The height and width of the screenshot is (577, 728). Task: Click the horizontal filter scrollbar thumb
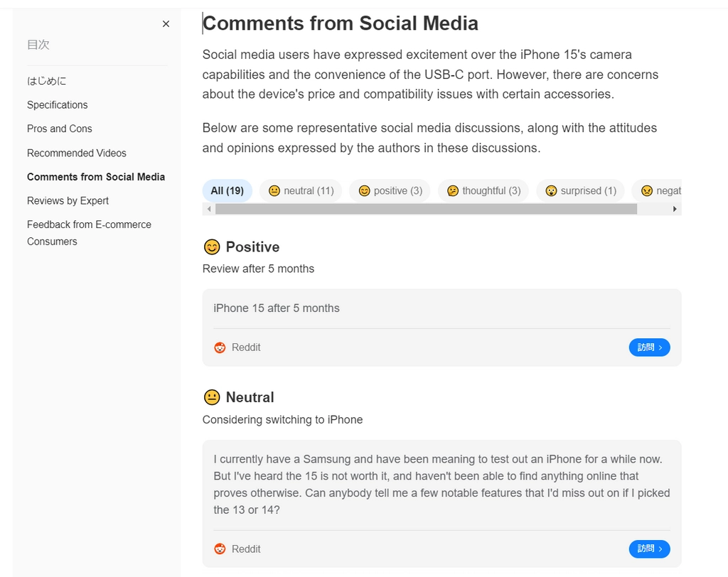(427, 209)
